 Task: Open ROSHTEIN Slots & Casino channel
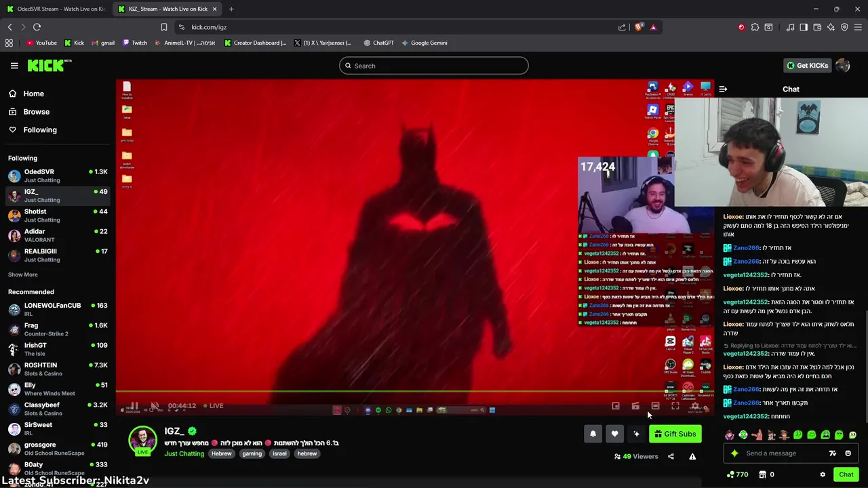click(x=58, y=369)
